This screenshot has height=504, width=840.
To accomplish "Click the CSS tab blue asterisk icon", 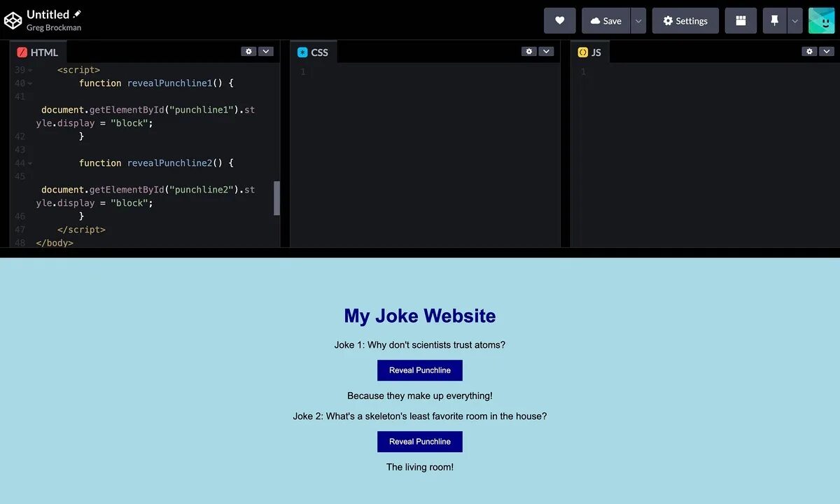I will pyautogui.click(x=302, y=52).
